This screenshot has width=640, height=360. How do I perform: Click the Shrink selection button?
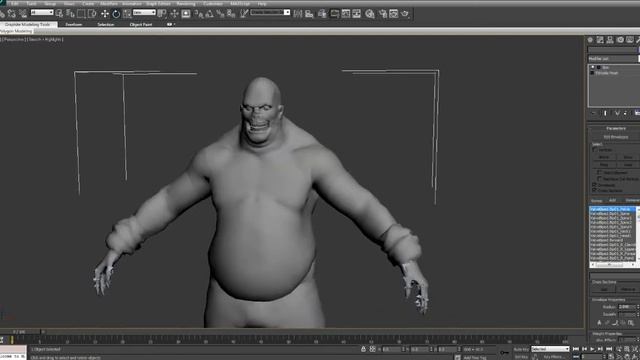pos(604,157)
